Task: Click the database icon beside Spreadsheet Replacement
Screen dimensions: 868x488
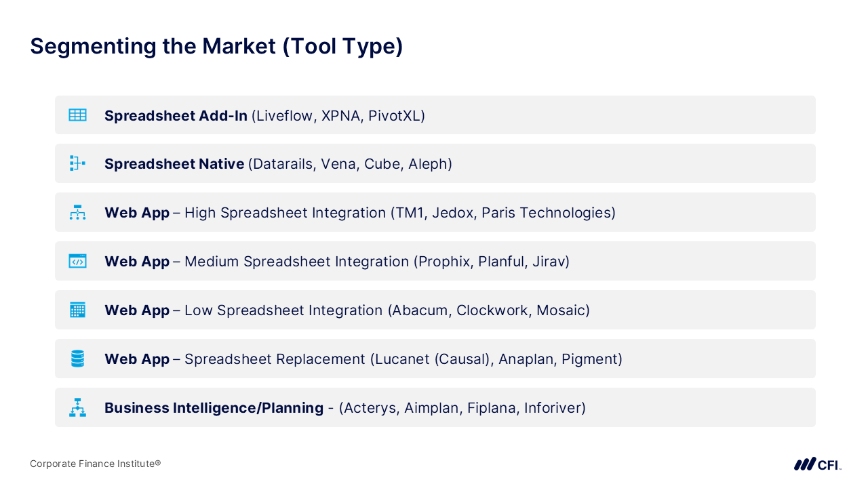Action: [x=77, y=359]
